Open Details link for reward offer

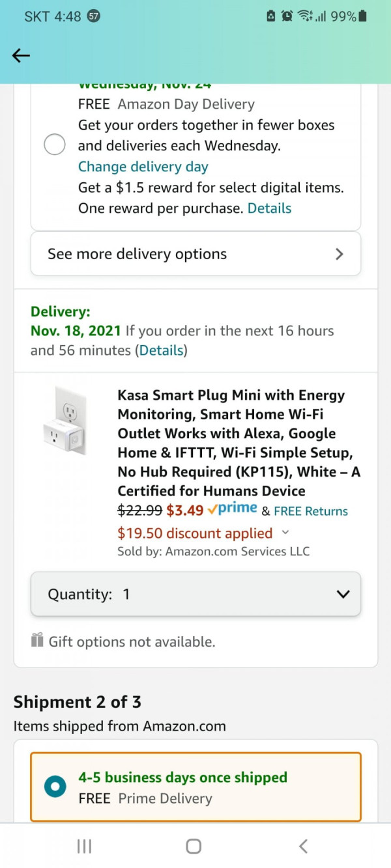coord(269,208)
